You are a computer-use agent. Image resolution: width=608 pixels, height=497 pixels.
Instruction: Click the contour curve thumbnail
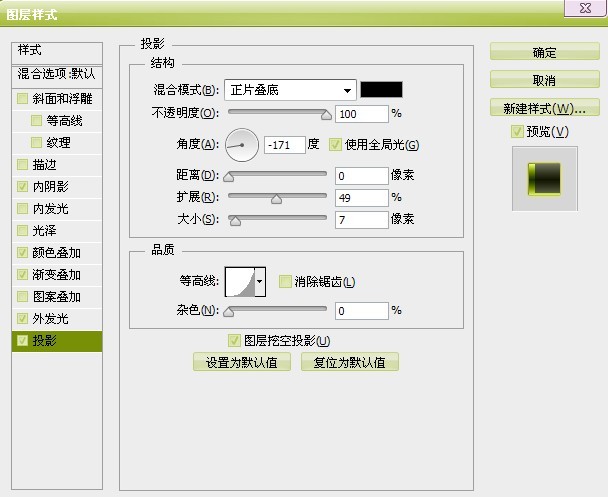pyautogui.click(x=240, y=281)
